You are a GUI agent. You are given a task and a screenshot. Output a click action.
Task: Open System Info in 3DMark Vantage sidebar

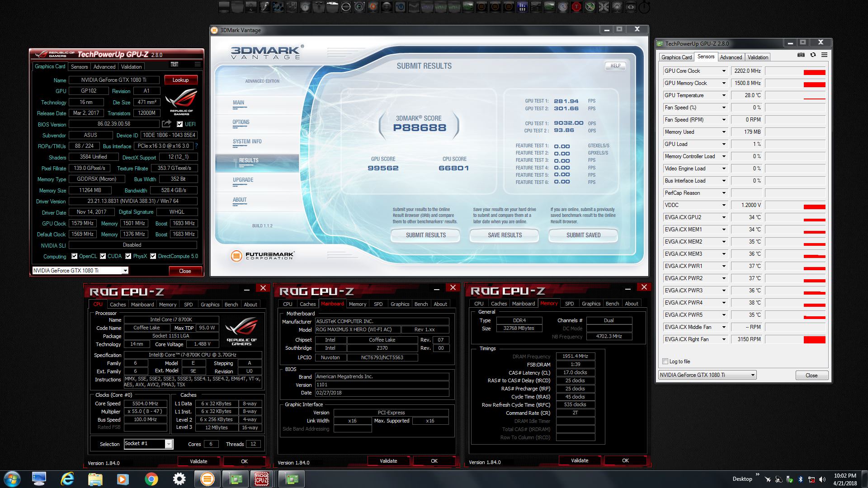(247, 141)
